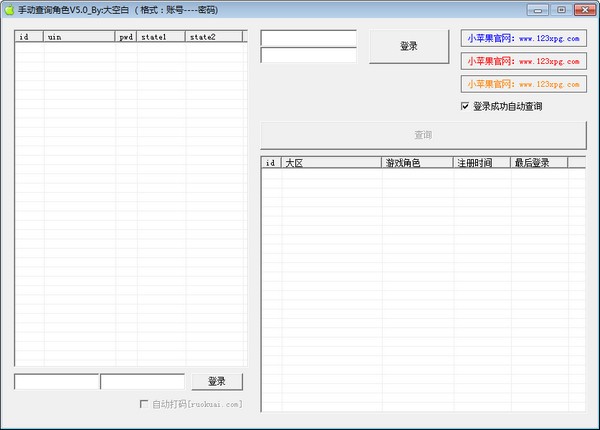The width and height of the screenshot is (600, 430).
Task: Focus the lower password field beside the large 登录 button
Action: [308, 55]
